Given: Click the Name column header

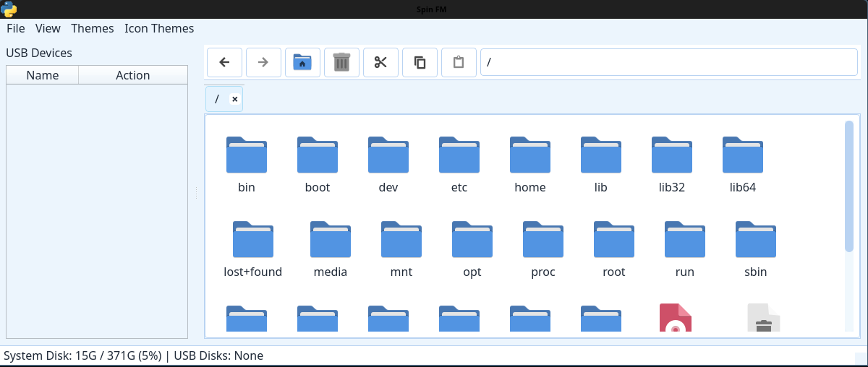Looking at the screenshot, I should [x=43, y=75].
